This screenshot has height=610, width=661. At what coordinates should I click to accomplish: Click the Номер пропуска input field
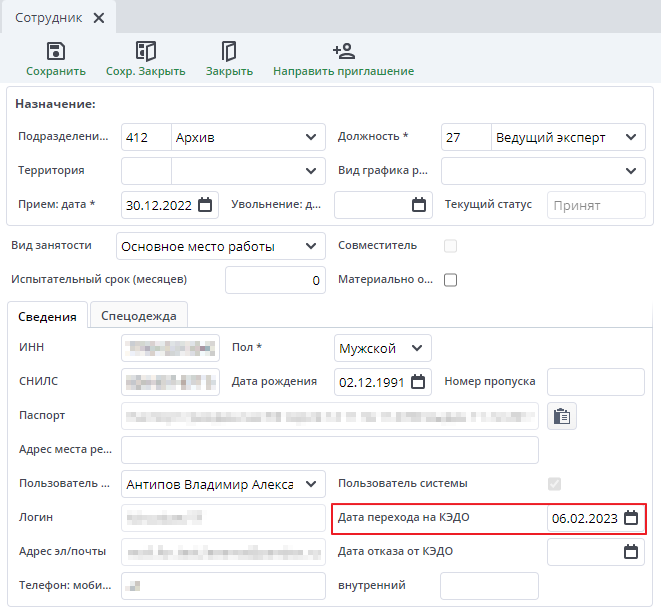click(596, 382)
